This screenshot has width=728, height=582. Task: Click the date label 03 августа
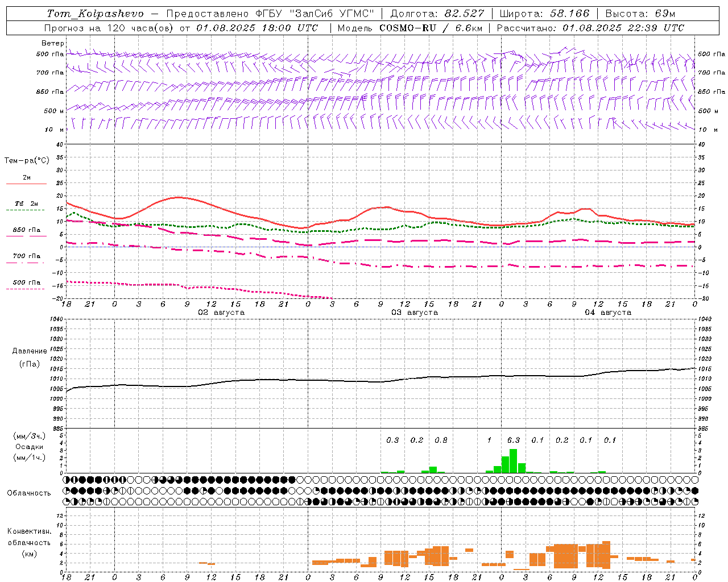point(415,313)
